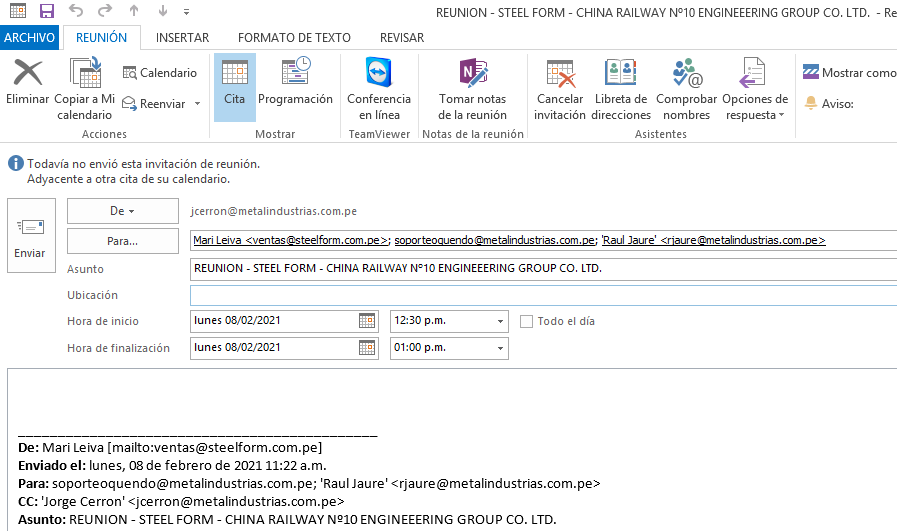Open start date calendar picker icon
Viewport: 897px width, 531px height.
(367, 320)
